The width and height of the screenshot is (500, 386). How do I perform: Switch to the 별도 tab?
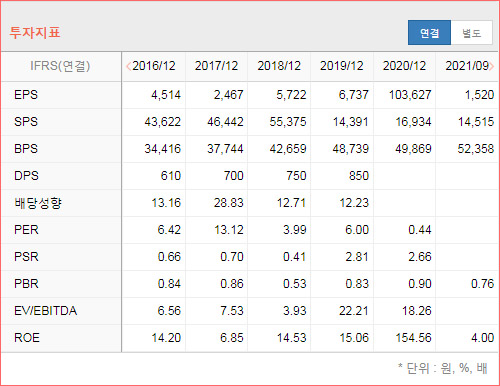tap(471, 33)
